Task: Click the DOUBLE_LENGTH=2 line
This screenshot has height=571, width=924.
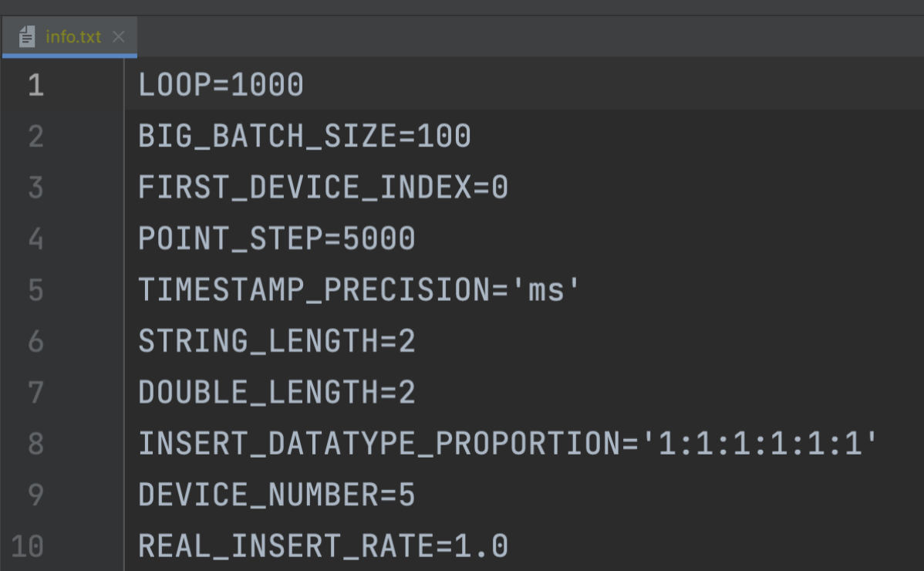Action: tap(276, 392)
